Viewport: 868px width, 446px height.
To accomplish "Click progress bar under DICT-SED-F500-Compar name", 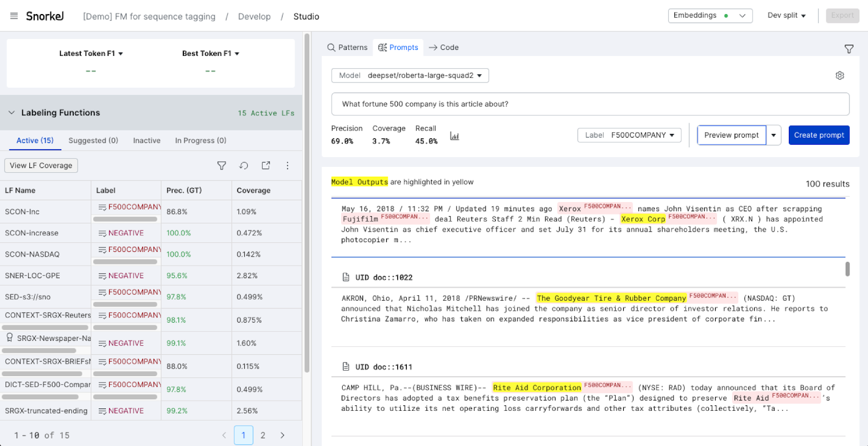I will (40, 397).
